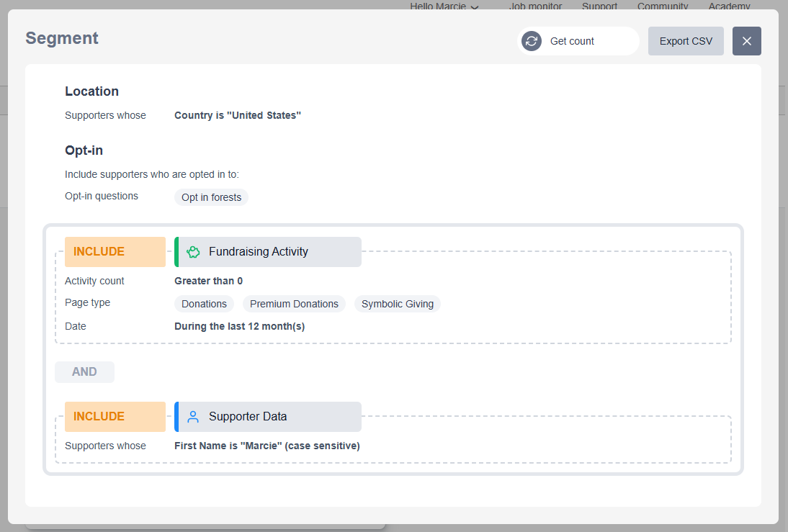Click the piggy bank Fundraising Activity icon
This screenshot has height=532, width=788.
point(193,252)
